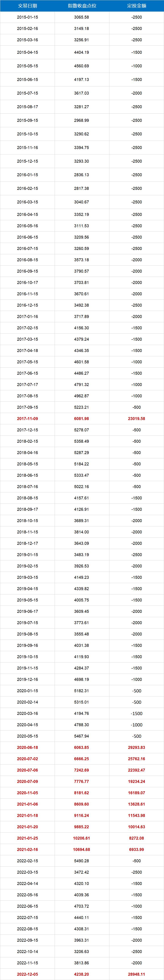The width and height of the screenshot is (164, 980).
Task: Select index closing value 2817.38
Action: coord(82,188)
